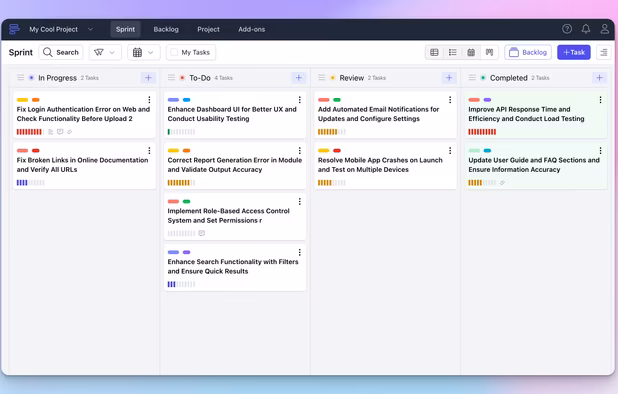Add a task to In Progress column
Screen dimensions: 618x394
148,78
